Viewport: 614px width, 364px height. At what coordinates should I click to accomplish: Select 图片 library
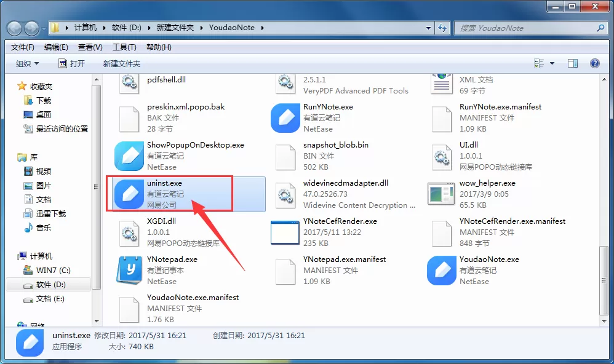(x=38, y=186)
